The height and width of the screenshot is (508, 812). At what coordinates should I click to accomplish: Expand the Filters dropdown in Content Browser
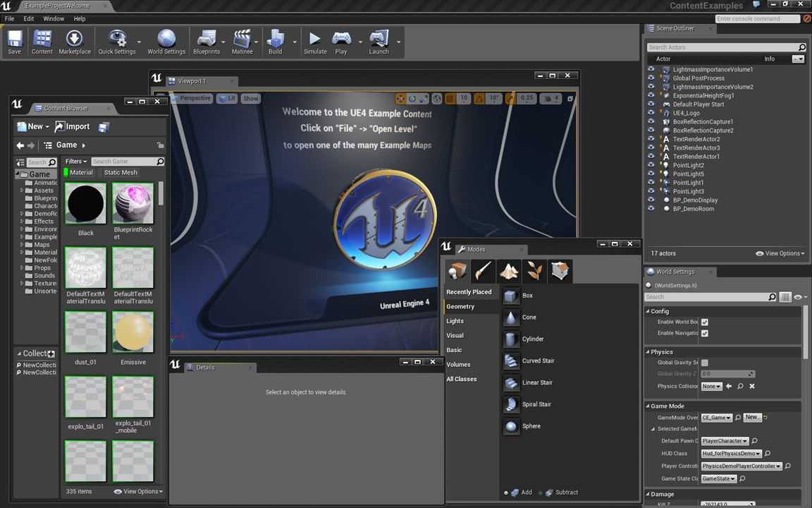(76, 161)
